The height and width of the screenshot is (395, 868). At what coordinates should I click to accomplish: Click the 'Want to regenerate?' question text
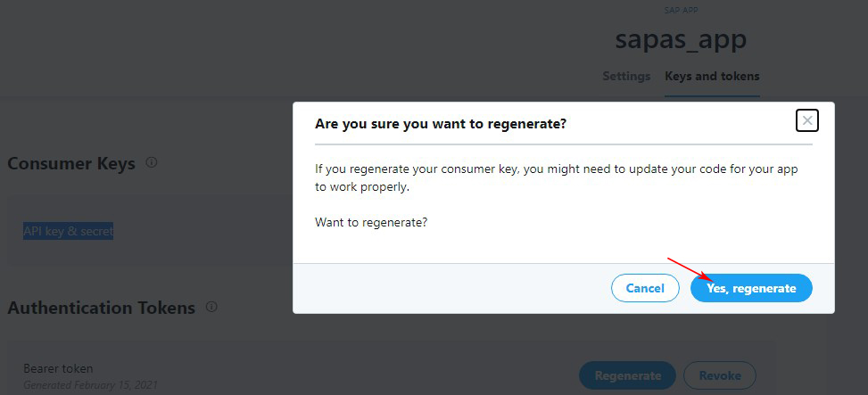click(x=371, y=222)
